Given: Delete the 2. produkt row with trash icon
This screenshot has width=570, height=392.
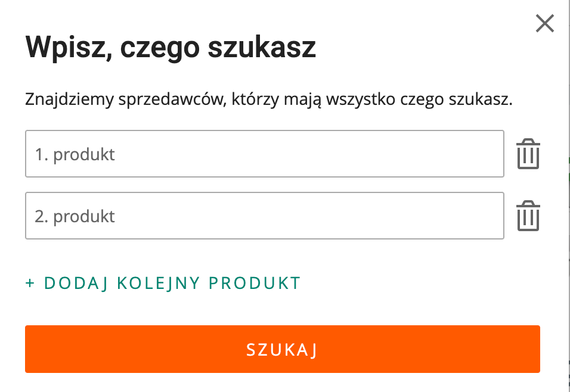Looking at the screenshot, I should tap(528, 216).
